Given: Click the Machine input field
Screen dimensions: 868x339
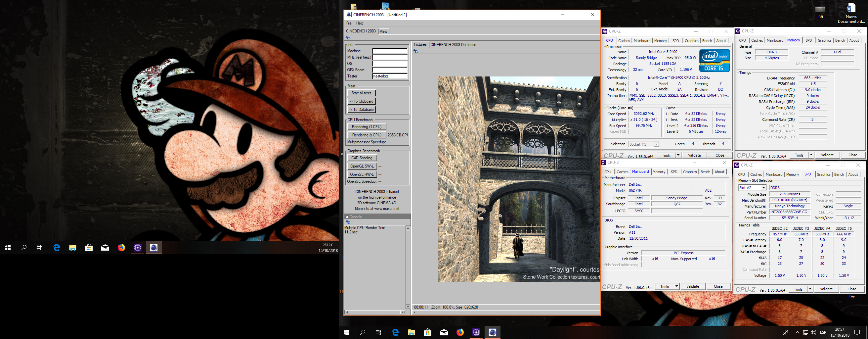Looking at the screenshot, I should click(390, 51).
